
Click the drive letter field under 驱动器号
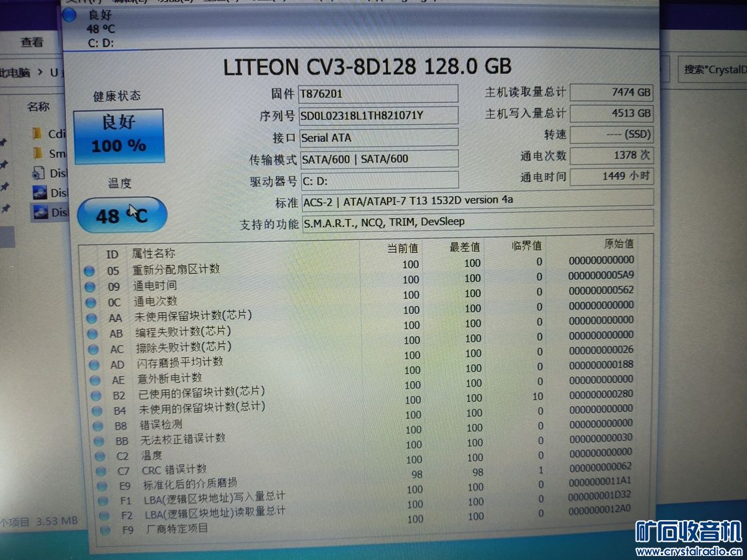pyautogui.click(x=379, y=181)
